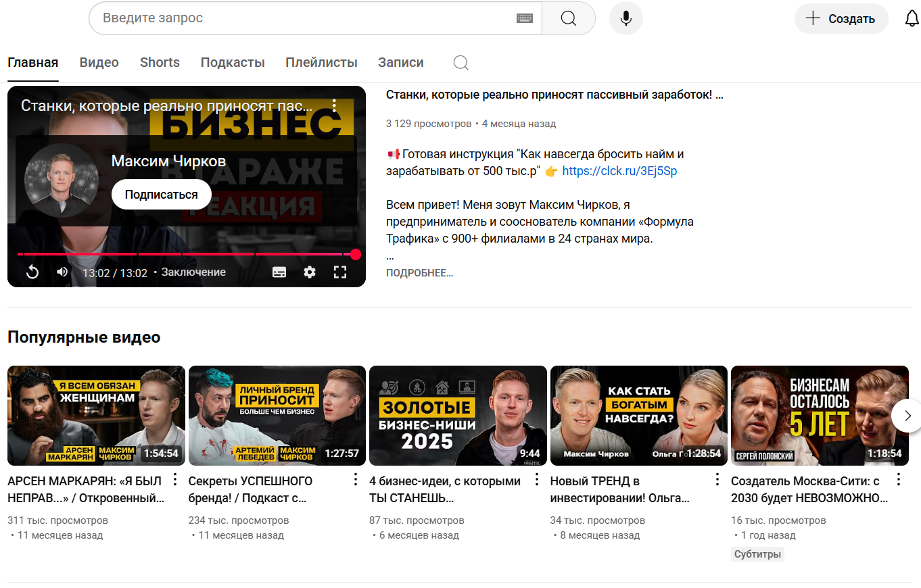Screen dimensions: 921x588
Task: Open options menu for Создатель Москва-Сити video
Action: point(899,480)
